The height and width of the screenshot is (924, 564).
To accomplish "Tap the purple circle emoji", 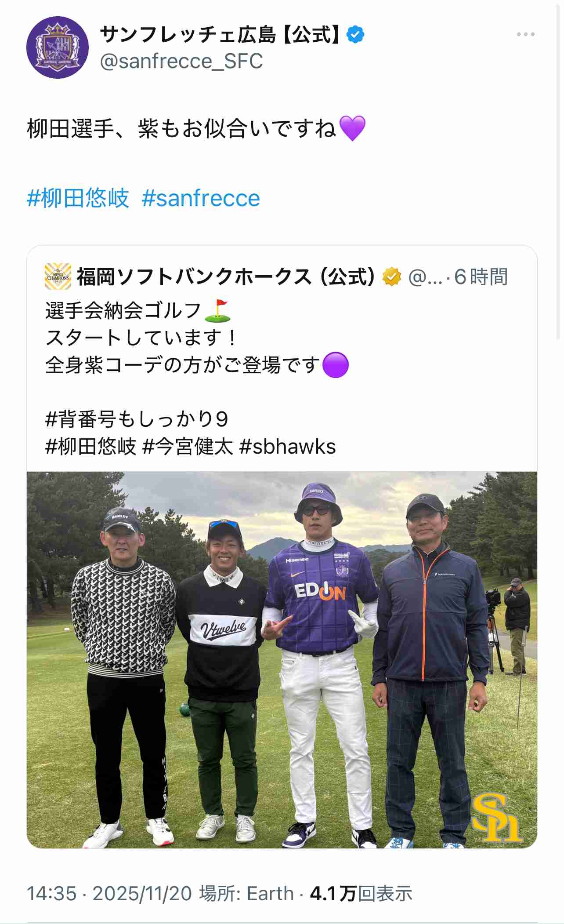I will pos(336,365).
